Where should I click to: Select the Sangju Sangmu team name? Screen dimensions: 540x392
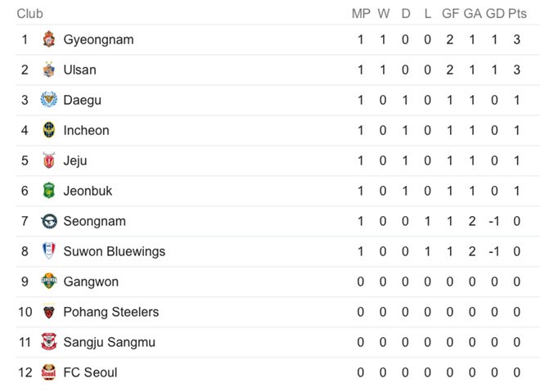(109, 342)
